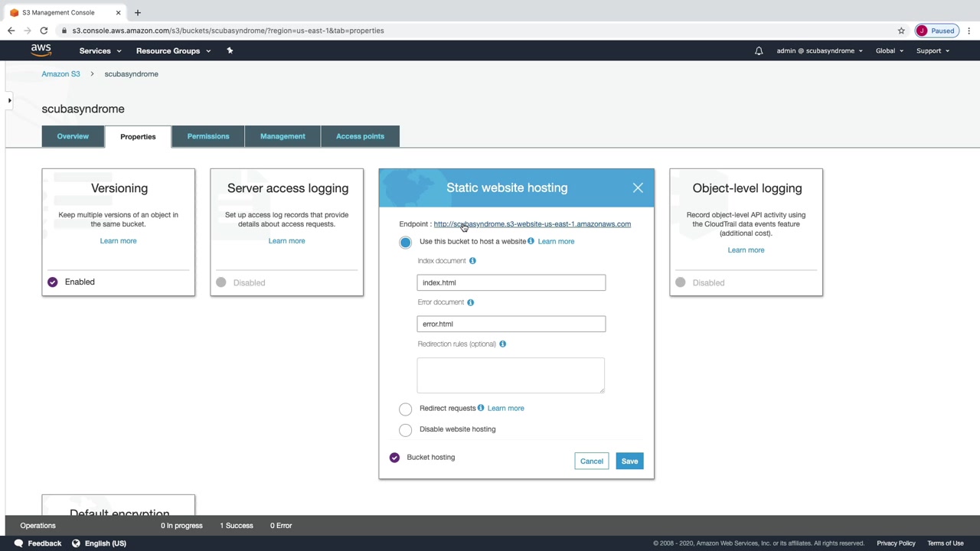Click the S3 Management Console tab favicon
The height and width of the screenshot is (551, 980).
[x=14, y=12]
